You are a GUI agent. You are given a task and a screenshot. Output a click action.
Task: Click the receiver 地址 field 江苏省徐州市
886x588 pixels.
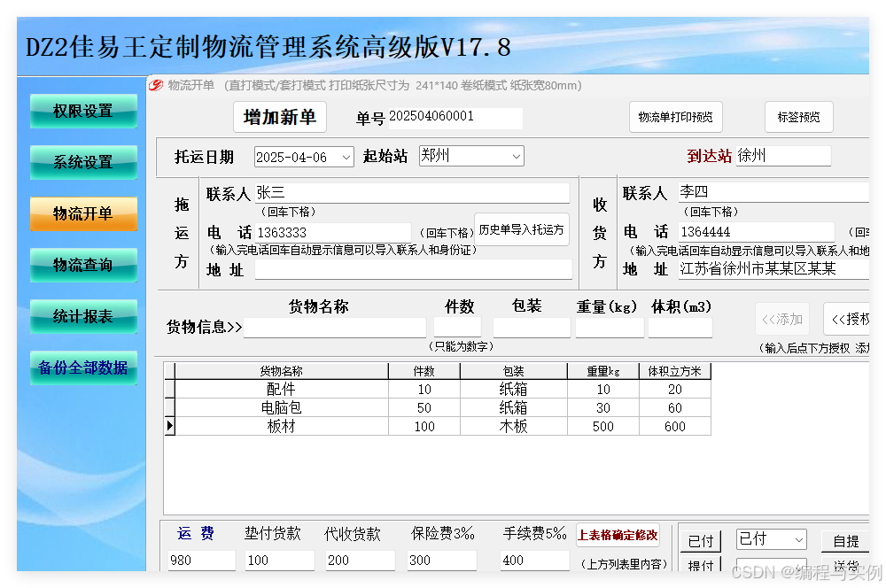[x=774, y=268]
